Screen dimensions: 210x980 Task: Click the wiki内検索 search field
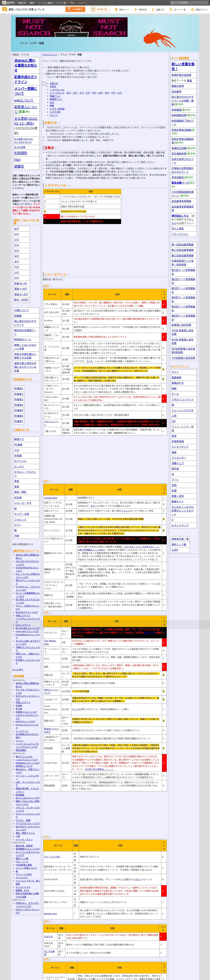(189, 3)
